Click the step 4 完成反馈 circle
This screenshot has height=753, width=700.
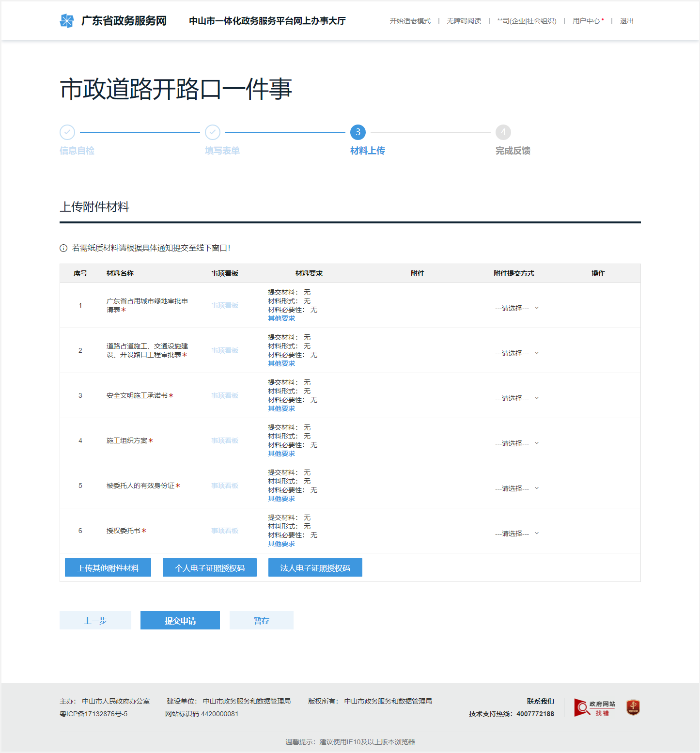coord(503,132)
